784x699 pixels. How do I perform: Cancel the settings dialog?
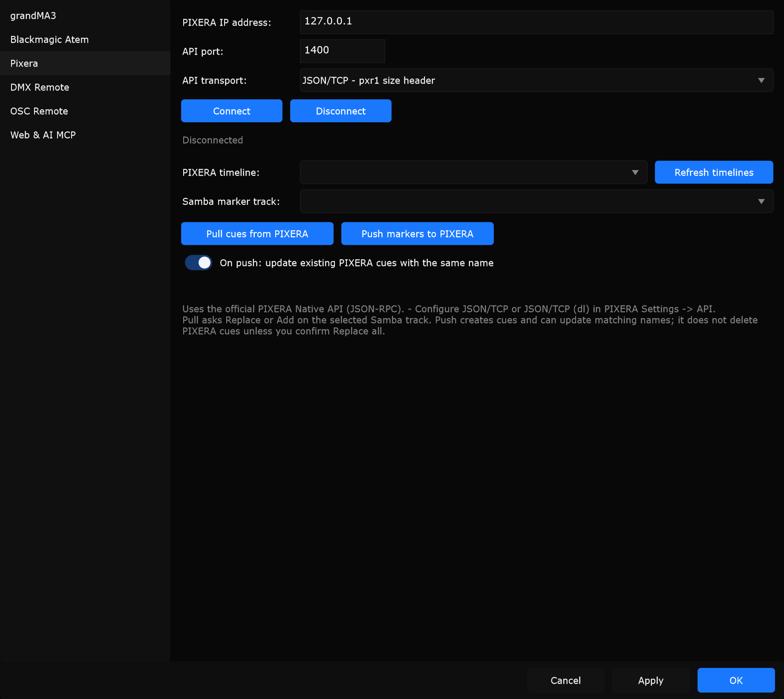point(566,680)
